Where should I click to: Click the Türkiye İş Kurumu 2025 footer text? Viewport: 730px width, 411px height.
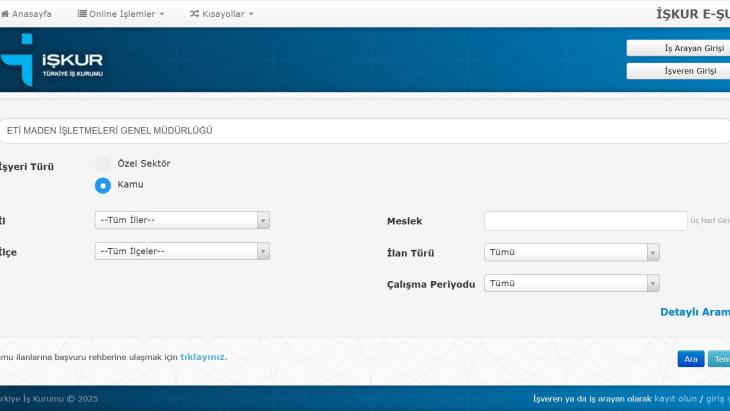tap(49, 399)
